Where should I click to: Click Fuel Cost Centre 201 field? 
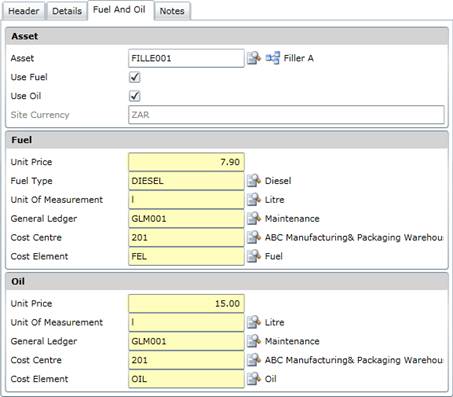pos(186,238)
